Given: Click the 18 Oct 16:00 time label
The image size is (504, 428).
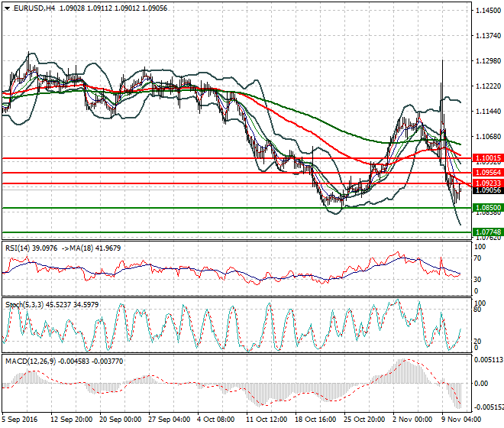Looking at the screenshot, I should (315, 420).
